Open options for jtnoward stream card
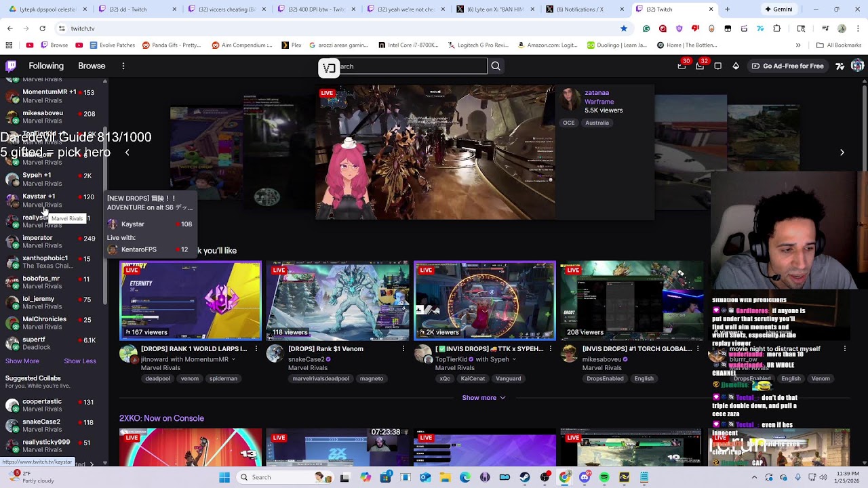 [256, 348]
